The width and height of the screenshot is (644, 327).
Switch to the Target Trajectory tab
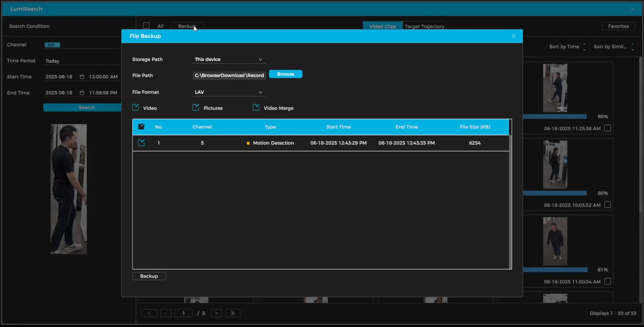424,26
